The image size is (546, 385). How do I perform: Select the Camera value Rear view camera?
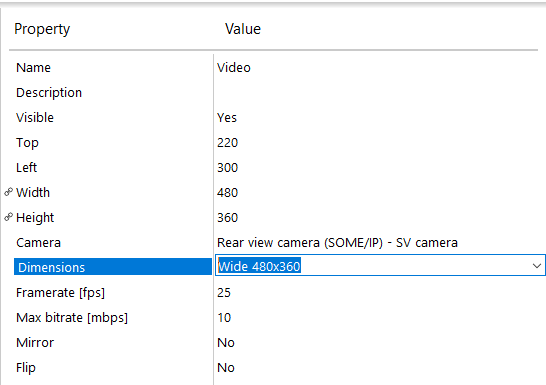click(337, 243)
